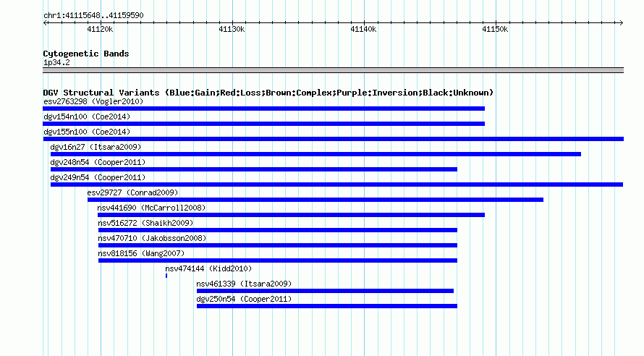Screen dimensions: 644x356
Task: Select the dgv154n100 blue gain bar
Action: point(263,124)
